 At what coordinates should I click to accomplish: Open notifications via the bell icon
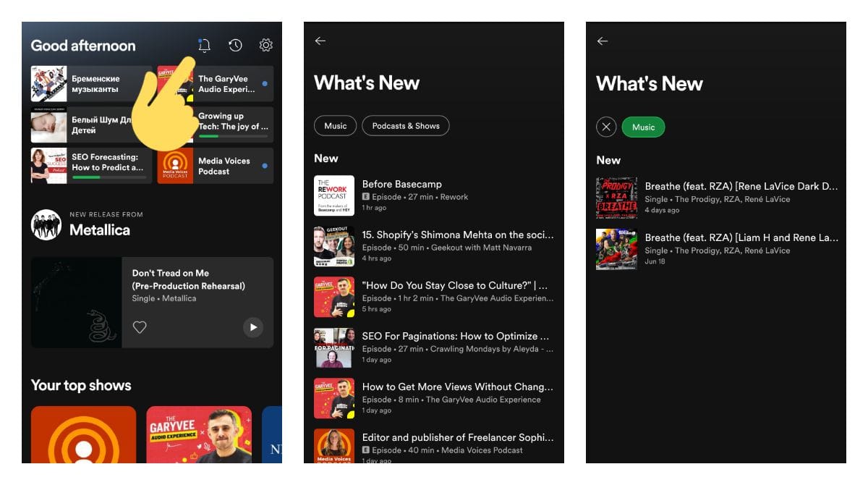tap(203, 45)
